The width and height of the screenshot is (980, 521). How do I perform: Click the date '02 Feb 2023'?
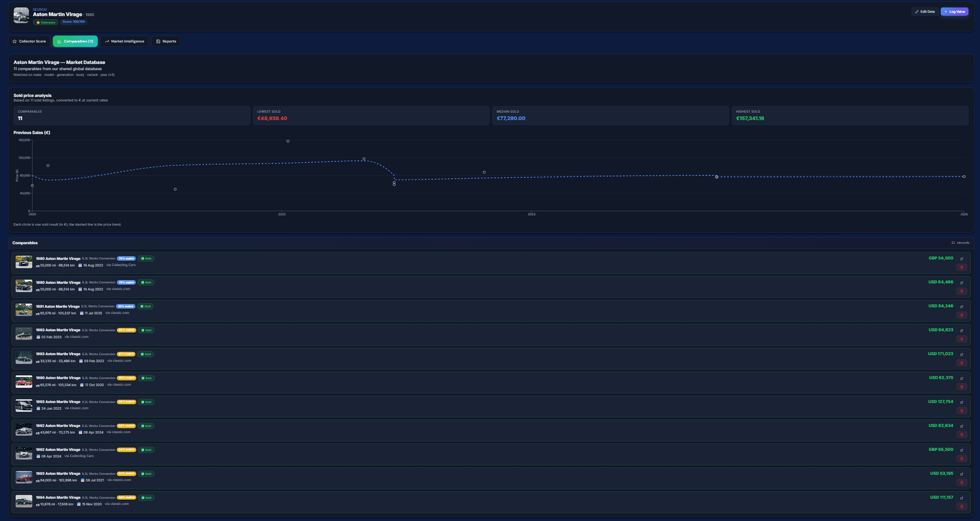pyautogui.click(x=51, y=337)
